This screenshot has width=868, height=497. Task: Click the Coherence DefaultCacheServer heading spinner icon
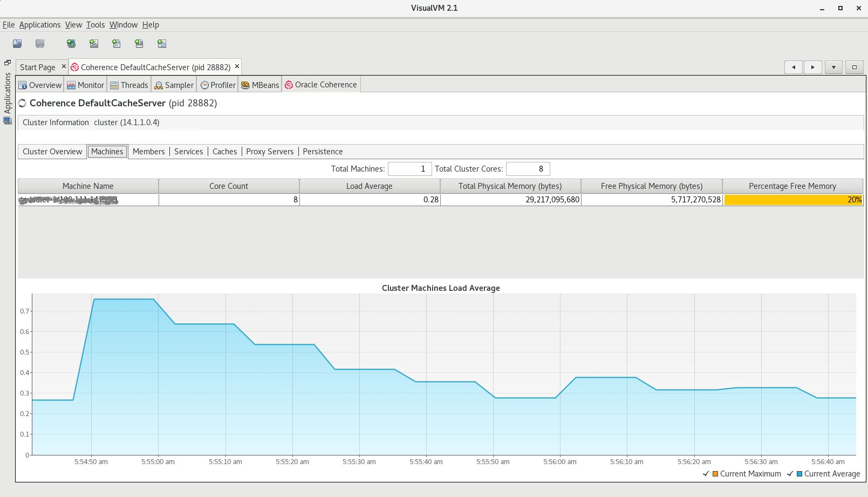[22, 103]
